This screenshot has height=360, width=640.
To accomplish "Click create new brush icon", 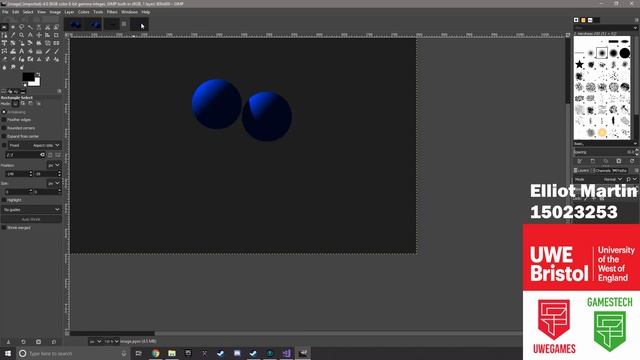I will (593, 161).
